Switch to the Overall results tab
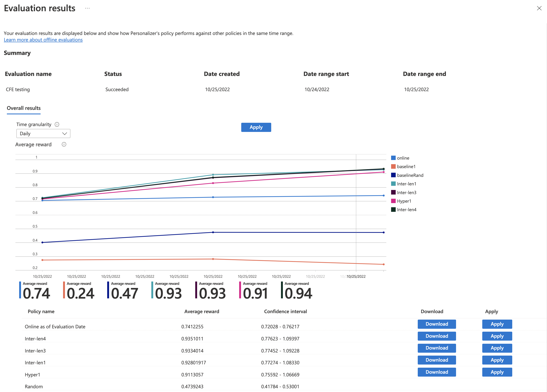The image size is (547, 392). coord(23,108)
